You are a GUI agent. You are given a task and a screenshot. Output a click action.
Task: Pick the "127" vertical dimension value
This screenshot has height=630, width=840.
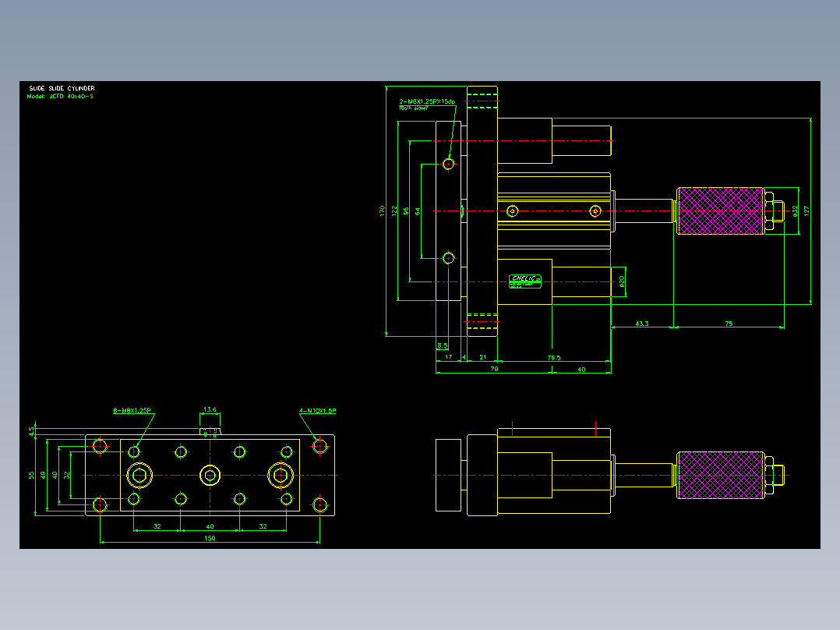806,211
